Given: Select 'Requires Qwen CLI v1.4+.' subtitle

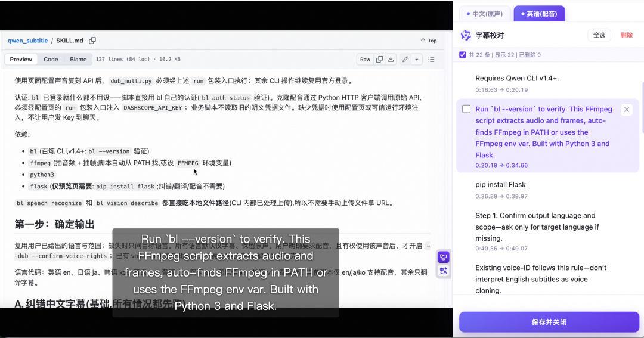Looking at the screenshot, I should coord(517,78).
